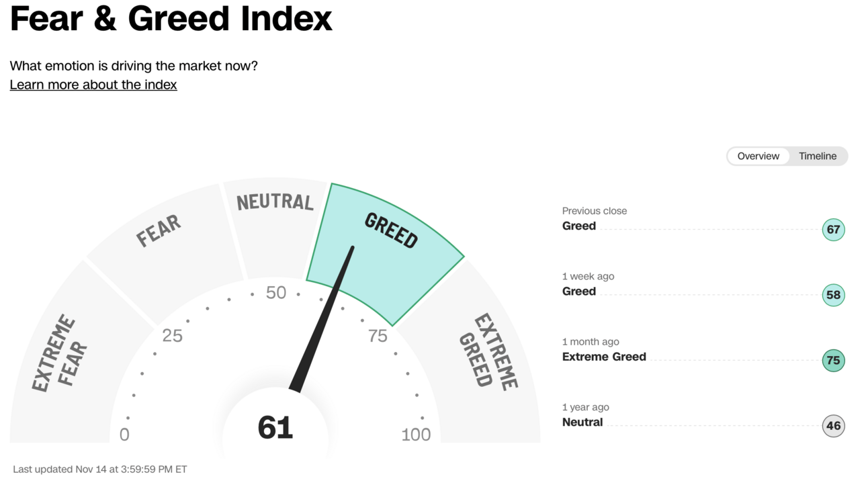Click the 58 one week ago badge
Image resolution: width=868 pixels, height=489 pixels.
point(833,295)
